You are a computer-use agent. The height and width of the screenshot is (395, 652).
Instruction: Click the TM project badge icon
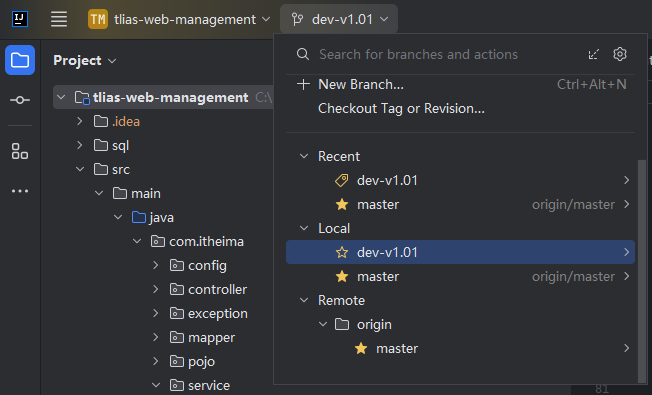pyautogui.click(x=98, y=19)
